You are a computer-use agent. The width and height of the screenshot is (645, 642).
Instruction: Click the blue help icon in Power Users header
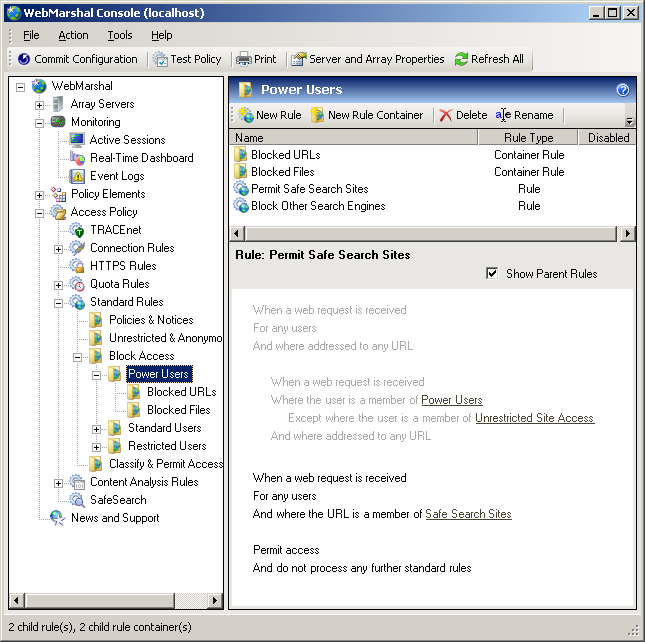pos(622,90)
